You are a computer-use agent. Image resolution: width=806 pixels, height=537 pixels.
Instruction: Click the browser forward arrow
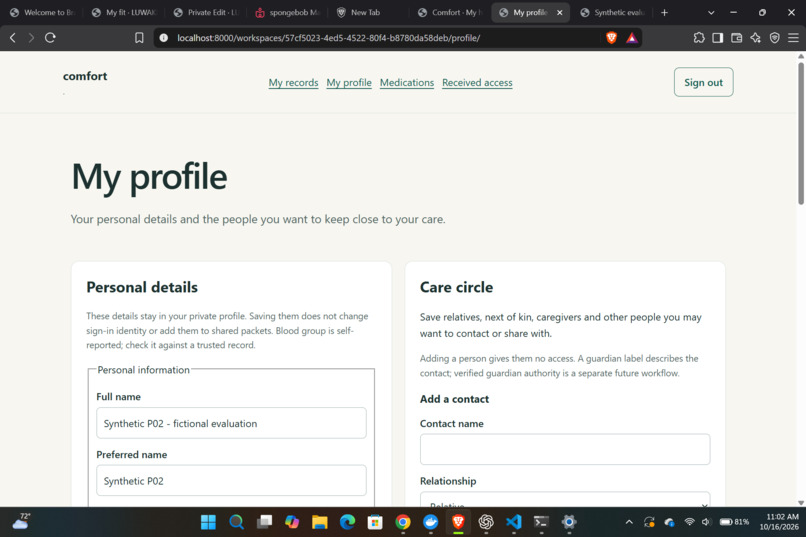[31, 38]
